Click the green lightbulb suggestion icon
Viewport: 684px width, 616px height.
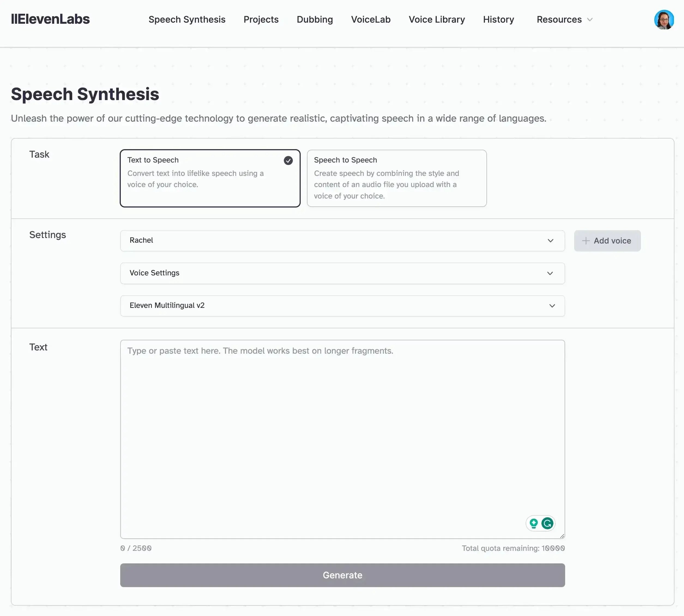pos(534,523)
